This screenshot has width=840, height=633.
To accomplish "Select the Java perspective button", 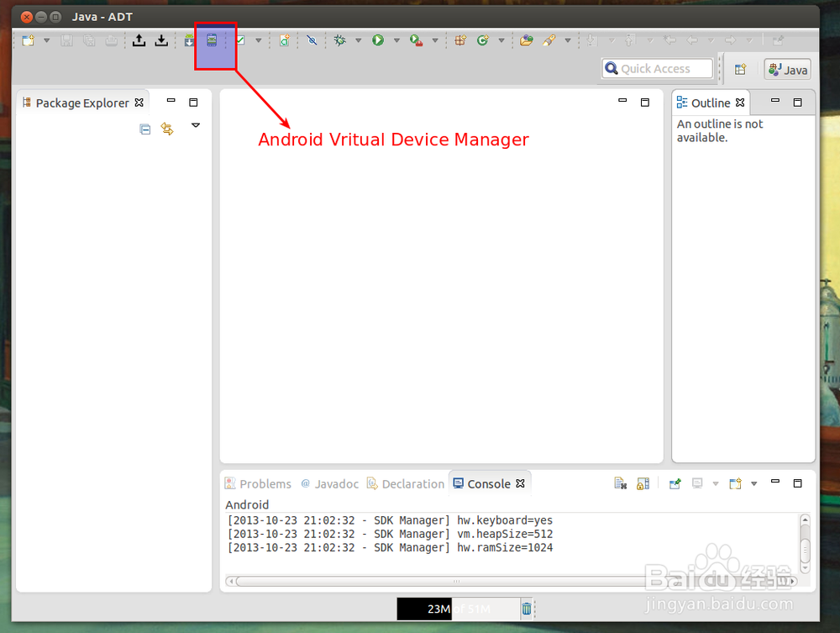I will point(788,70).
